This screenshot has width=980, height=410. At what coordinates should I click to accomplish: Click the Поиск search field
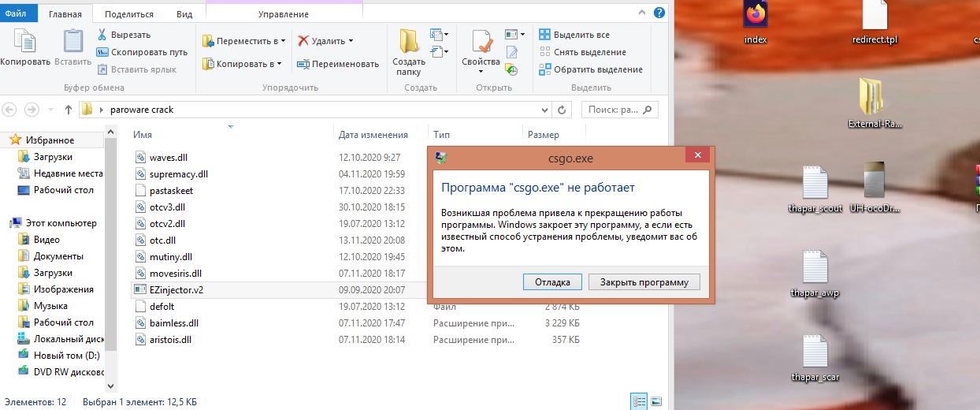point(619,110)
